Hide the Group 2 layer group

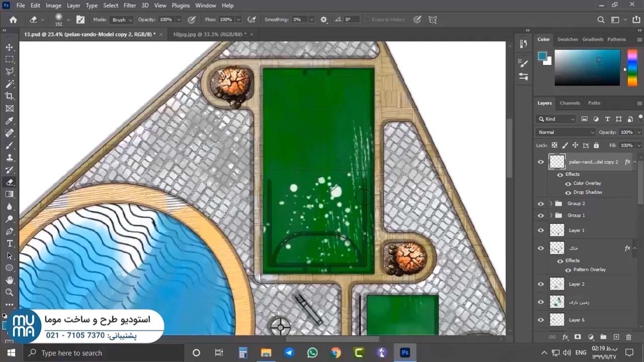point(541,204)
